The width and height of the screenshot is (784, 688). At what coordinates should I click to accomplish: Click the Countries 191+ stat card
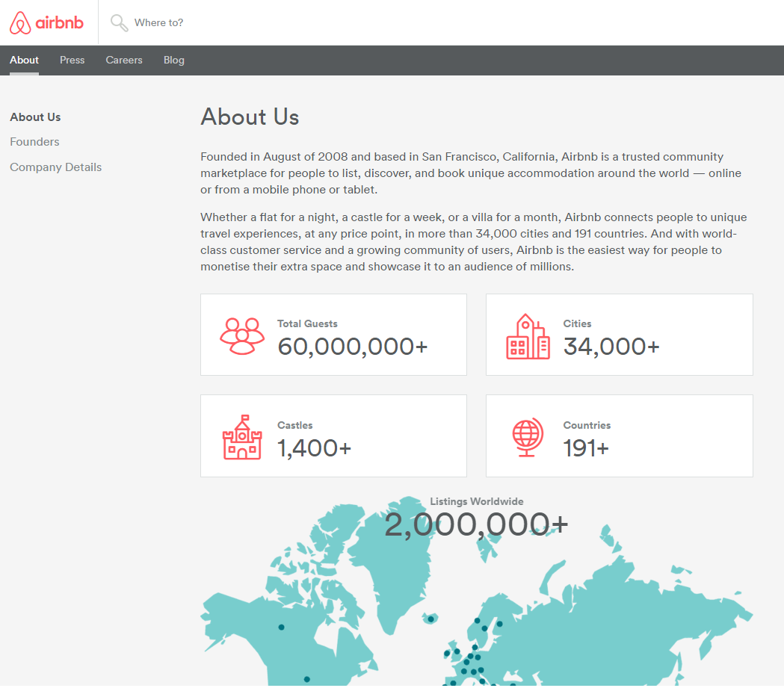[x=619, y=436]
